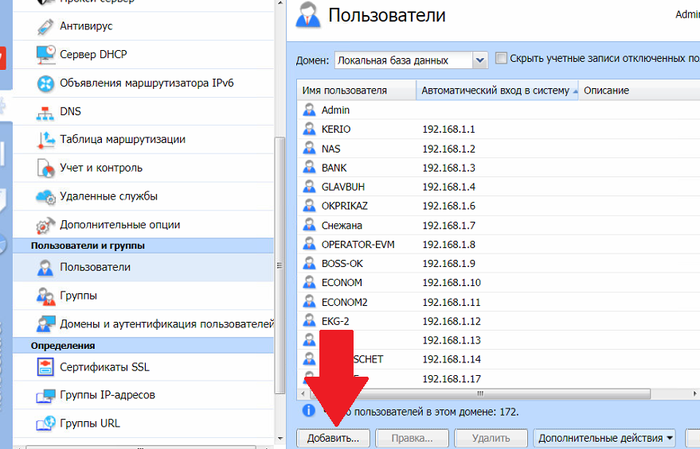
Task: Select the Снежана user name
Action: (x=342, y=225)
